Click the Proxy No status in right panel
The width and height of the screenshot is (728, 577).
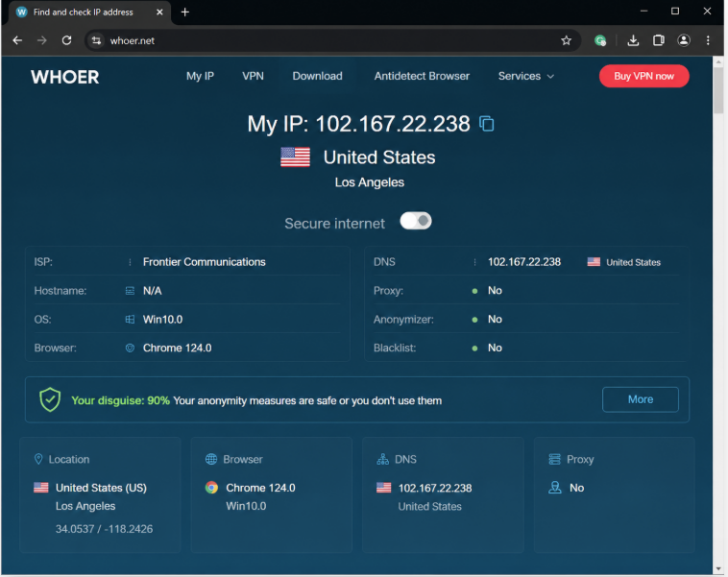[x=495, y=291]
